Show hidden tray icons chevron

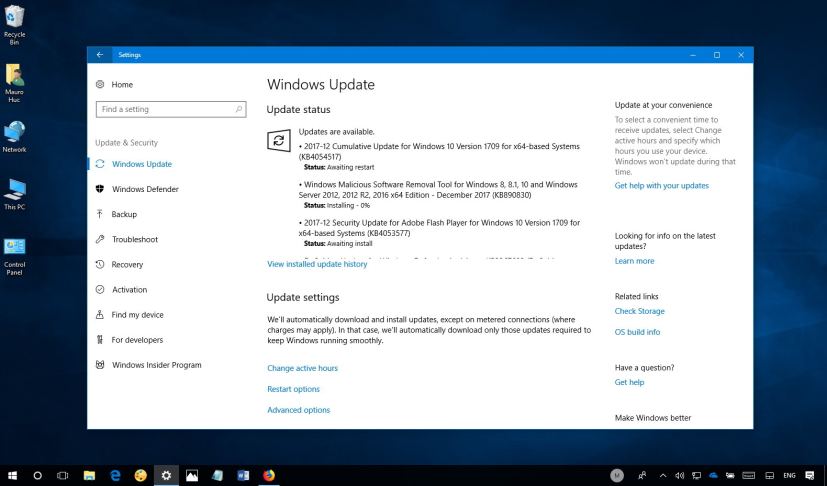(663, 475)
